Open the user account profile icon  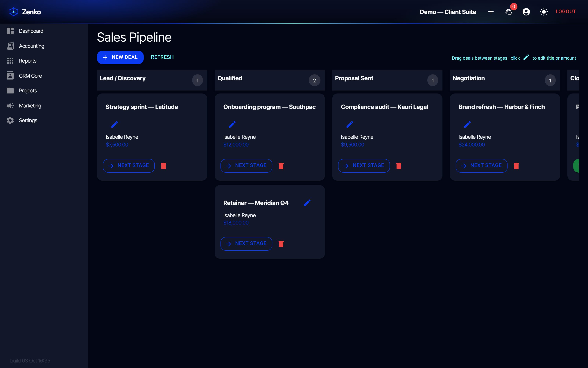tap(526, 12)
